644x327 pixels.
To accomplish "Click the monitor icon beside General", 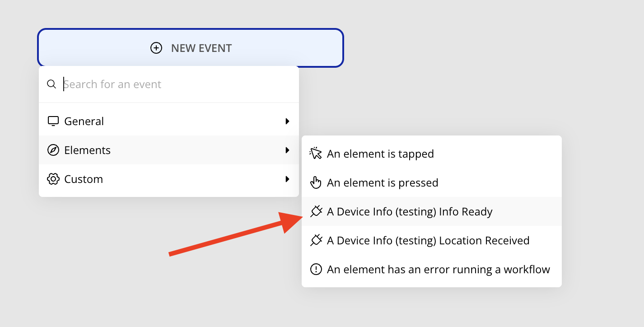I will pyautogui.click(x=53, y=121).
